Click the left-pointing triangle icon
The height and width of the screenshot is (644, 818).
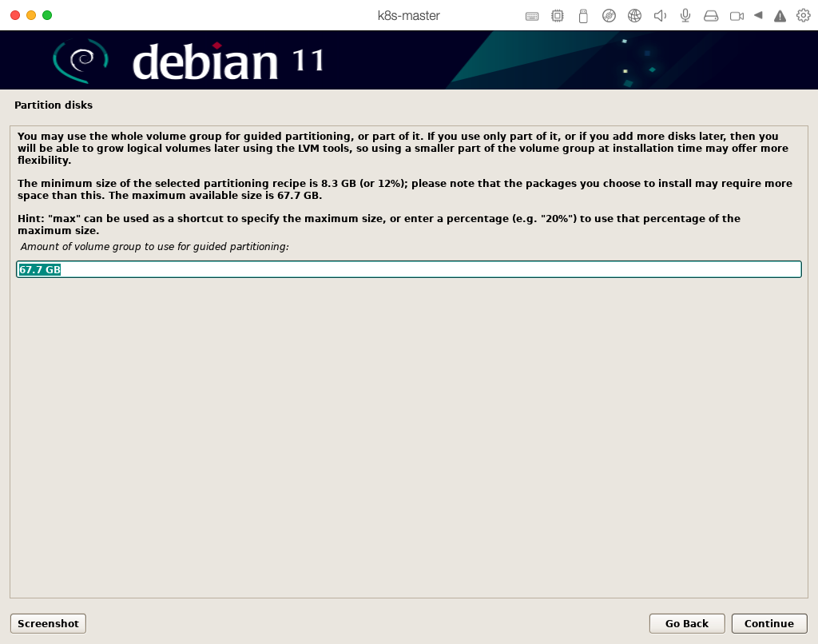[x=758, y=15]
